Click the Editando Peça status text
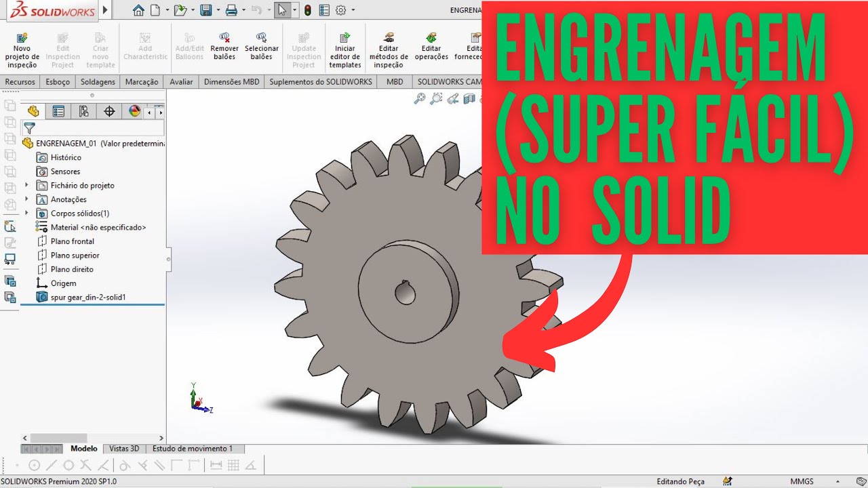 coord(680,481)
